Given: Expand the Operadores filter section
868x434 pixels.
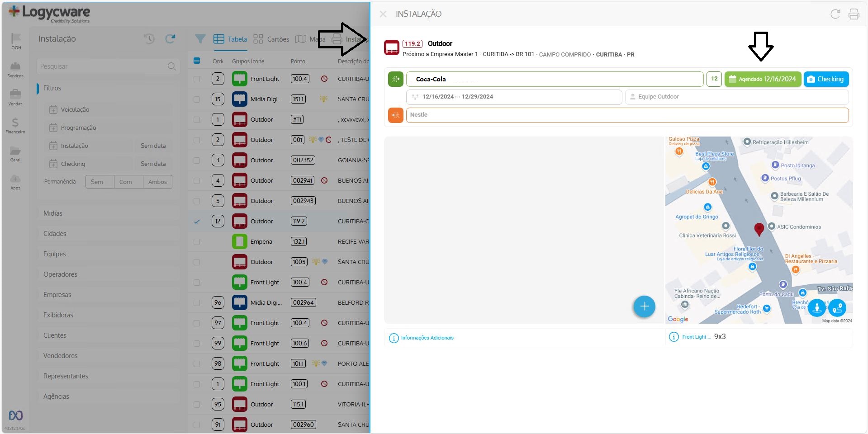Looking at the screenshot, I should point(109,274).
